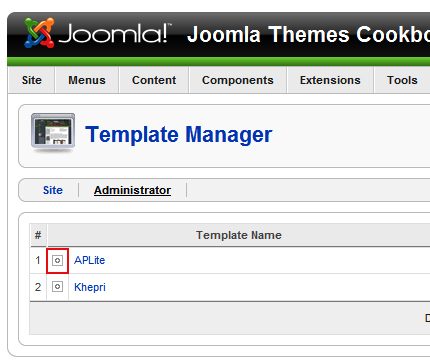
Task: Open the Khepri template link
Action: point(90,287)
